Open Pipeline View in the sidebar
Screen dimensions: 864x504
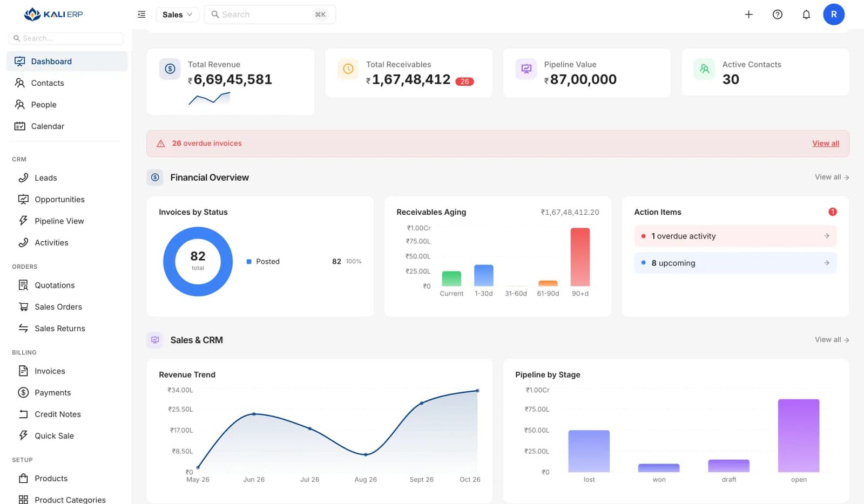(x=67, y=221)
